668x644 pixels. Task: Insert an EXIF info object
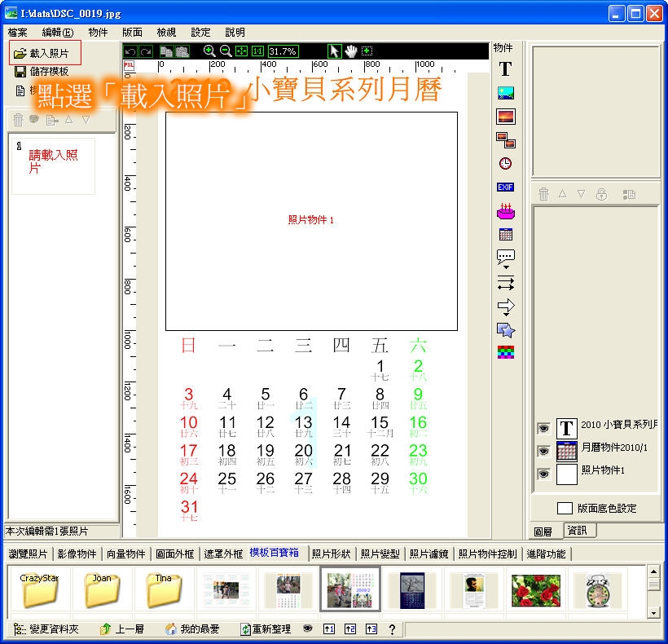click(x=506, y=187)
